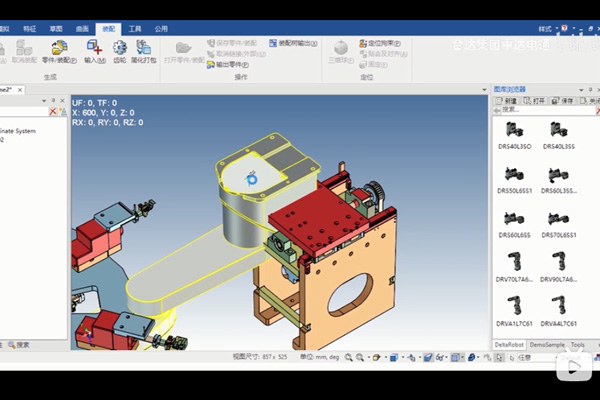Viewport: 600px width, 400px height.
Task: Select the 齿轮 gear tool icon
Action: 119,50
